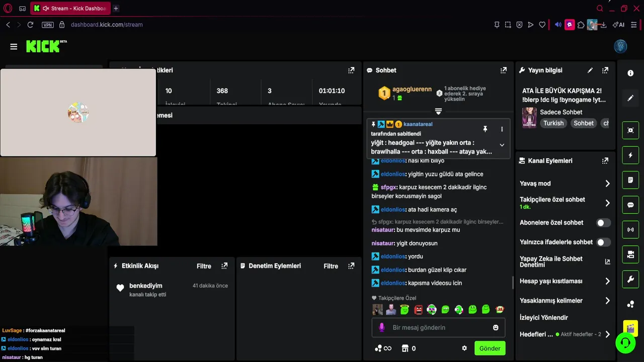Screen dimensions: 644x362
Task: Toggle the chat bubble sidebar widget
Action: [x=630, y=205]
